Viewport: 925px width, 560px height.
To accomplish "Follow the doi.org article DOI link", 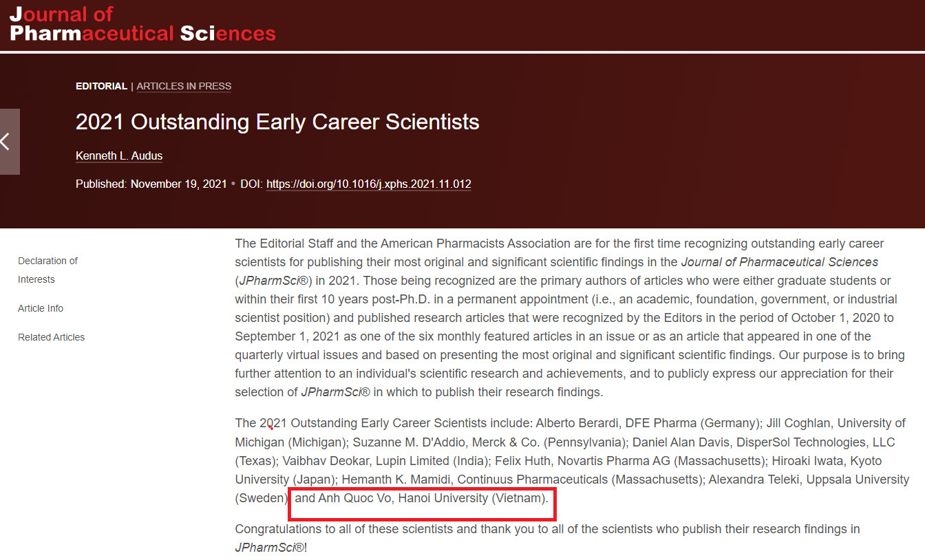I will coord(369,184).
